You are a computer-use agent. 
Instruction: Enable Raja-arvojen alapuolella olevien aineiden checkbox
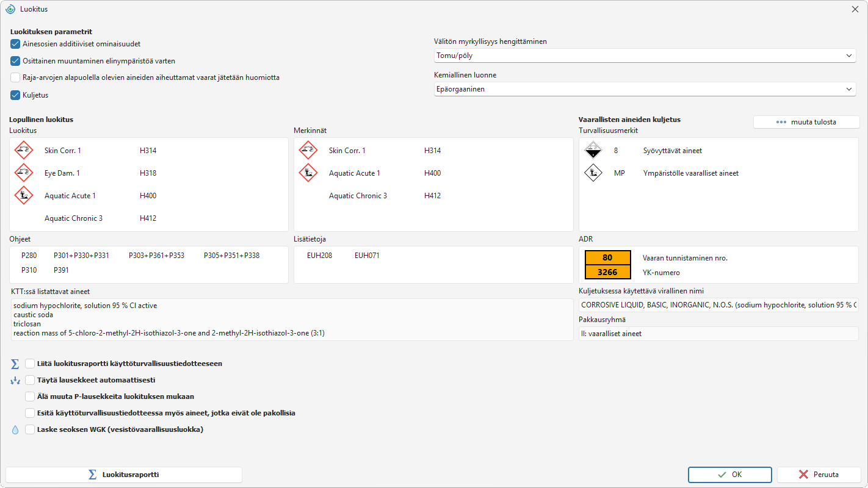(x=15, y=77)
